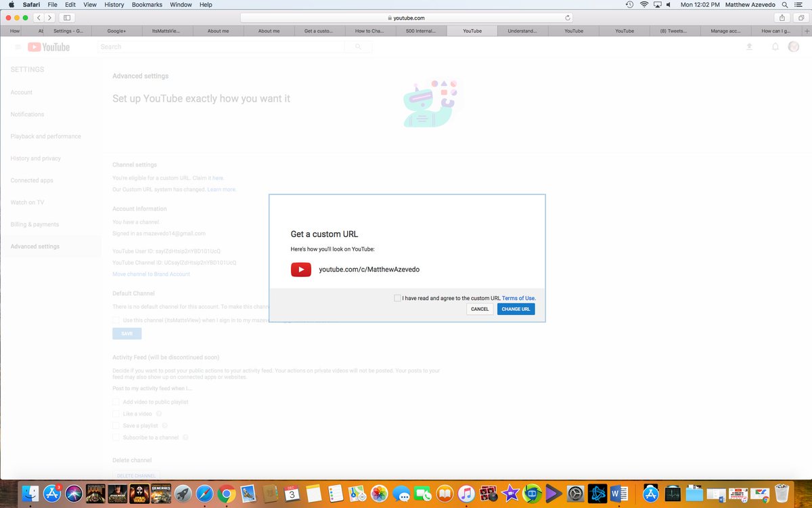Screen dimensions: 812x508
Task: Click the YouTube search input field
Action: click(221, 47)
